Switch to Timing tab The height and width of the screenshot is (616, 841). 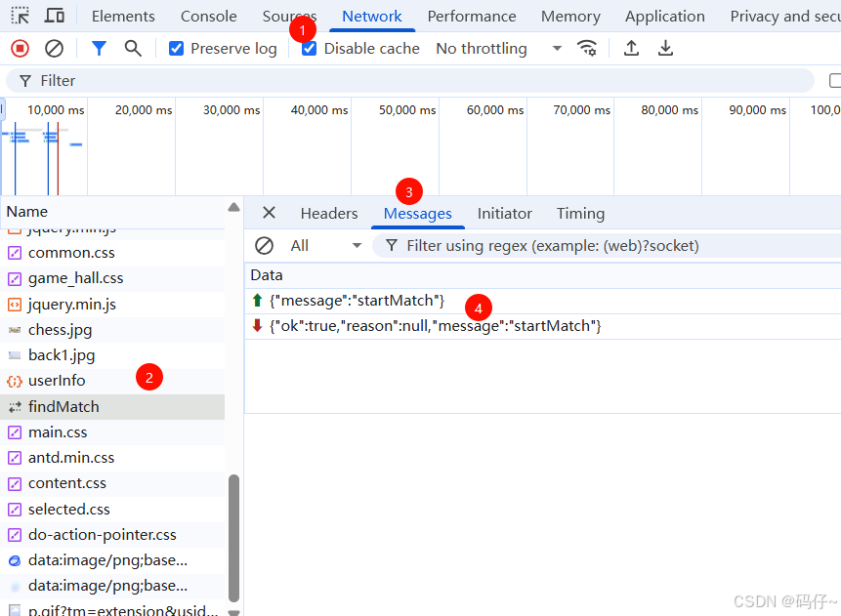(580, 214)
